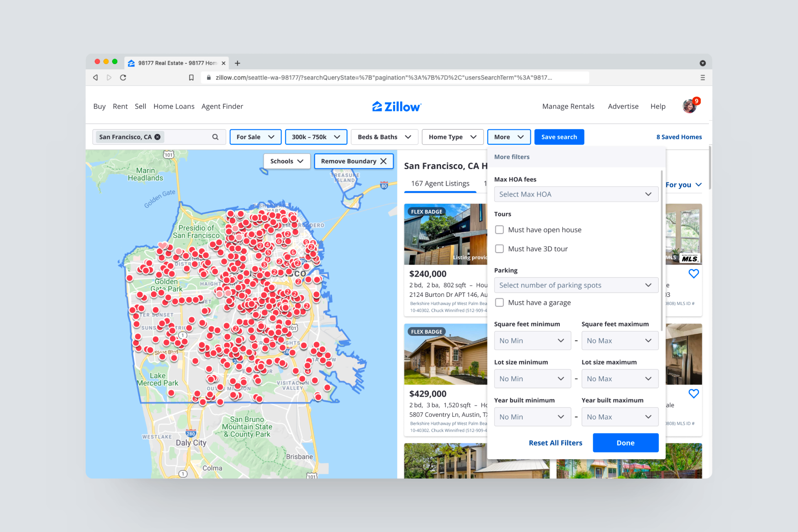Clear the San Francisco, CA search chip
This screenshot has height=532, width=798.
point(158,137)
